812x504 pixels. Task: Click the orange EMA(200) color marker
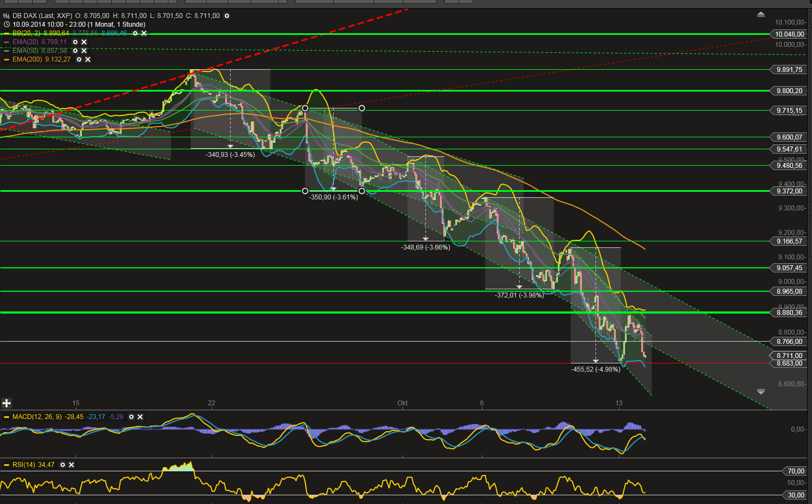pos(7,59)
